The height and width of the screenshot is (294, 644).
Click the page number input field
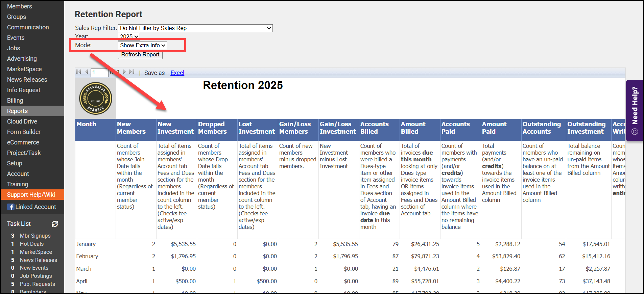[x=99, y=73]
